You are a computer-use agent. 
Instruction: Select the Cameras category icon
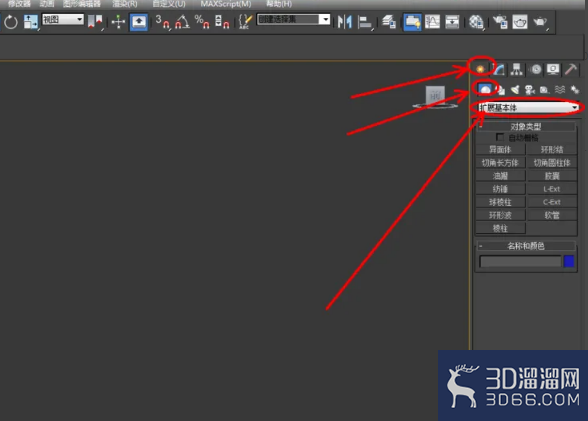(530, 90)
